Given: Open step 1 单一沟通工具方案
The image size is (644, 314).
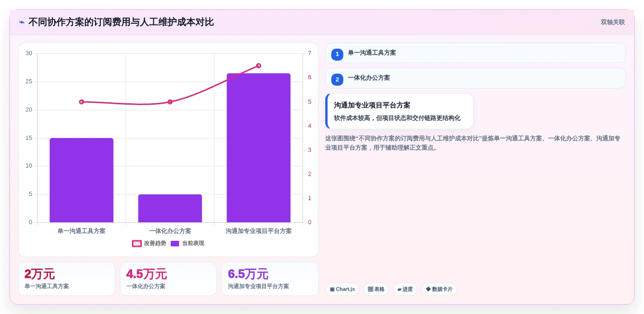Looking at the screenshot, I should coord(475,53).
